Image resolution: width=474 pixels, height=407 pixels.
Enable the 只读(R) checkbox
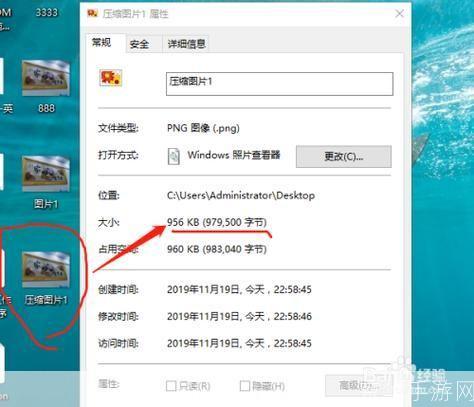tap(171, 386)
